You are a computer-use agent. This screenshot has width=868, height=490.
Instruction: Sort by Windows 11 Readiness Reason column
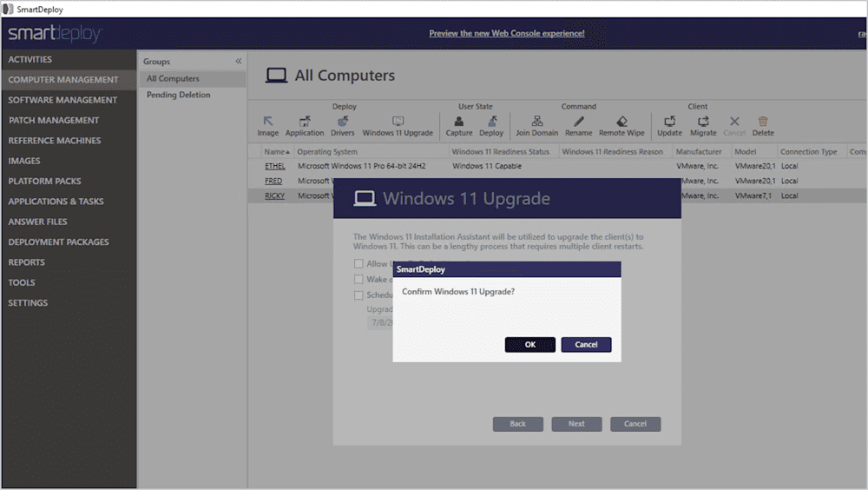(x=615, y=152)
